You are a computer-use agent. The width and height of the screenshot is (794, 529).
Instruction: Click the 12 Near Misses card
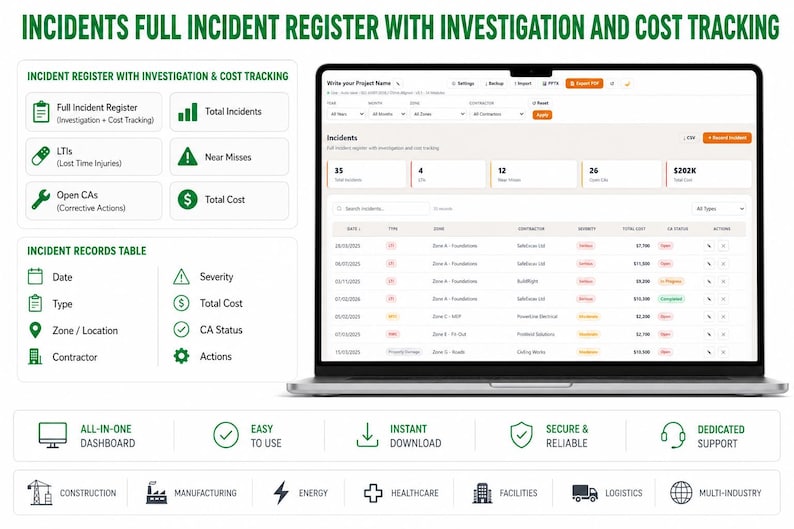[534, 174]
